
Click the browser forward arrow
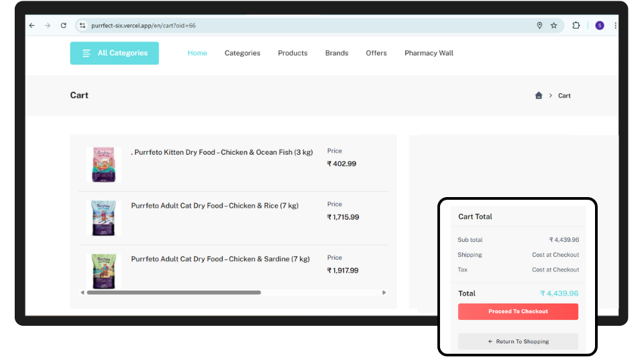click(48, 25)
